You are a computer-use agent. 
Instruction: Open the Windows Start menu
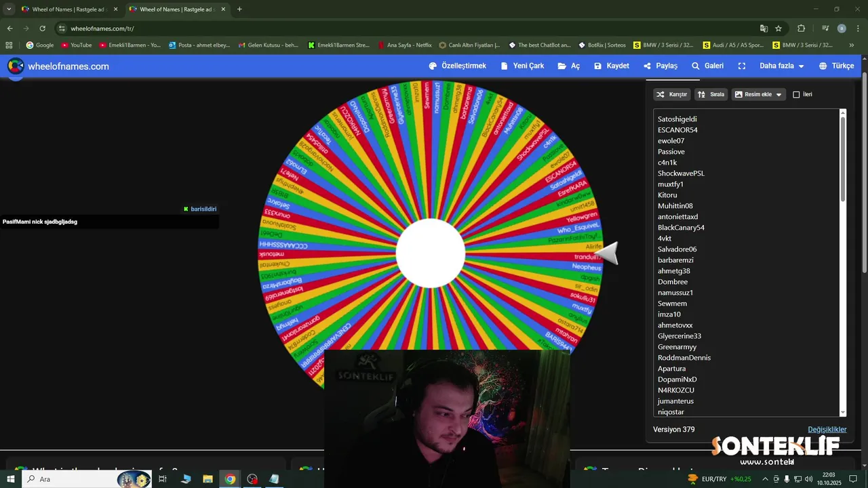click(x=11, y=479)
